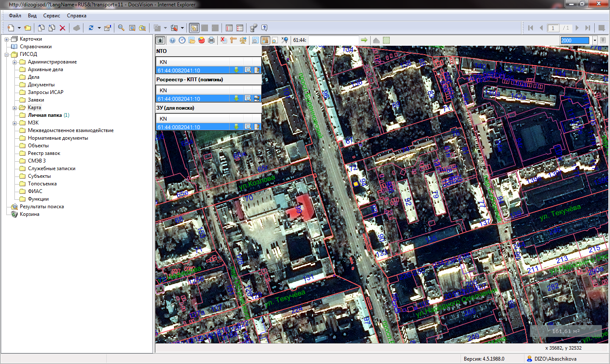The image size is (610, 364).
Task: Click the pin locate point icon
Action: (x=285, y=40)
